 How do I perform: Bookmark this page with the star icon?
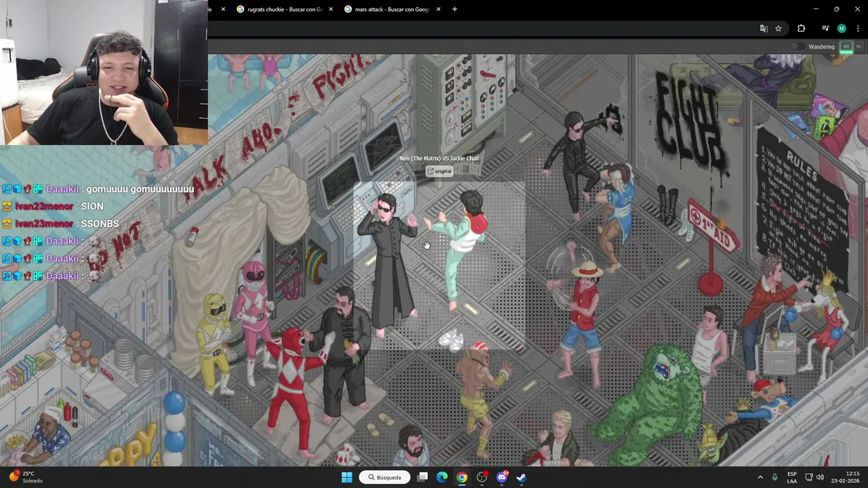click(778, 28)
